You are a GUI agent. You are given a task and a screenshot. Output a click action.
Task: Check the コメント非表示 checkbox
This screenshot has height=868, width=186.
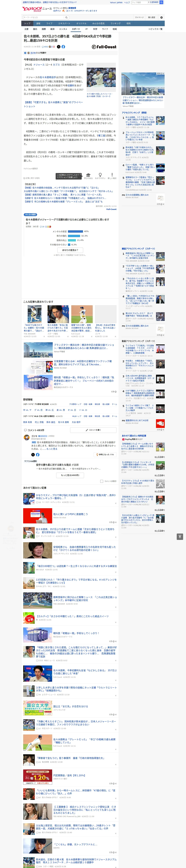[x=102, y=481]
